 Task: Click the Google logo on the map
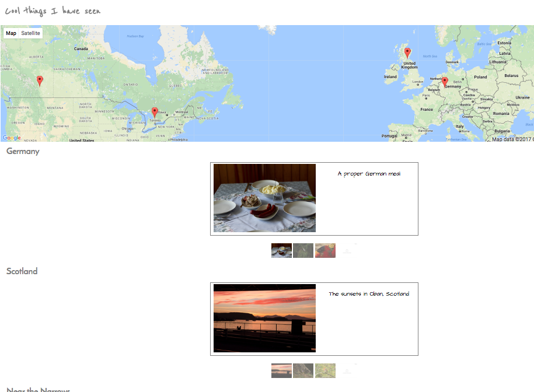click(x=11, y=138)
